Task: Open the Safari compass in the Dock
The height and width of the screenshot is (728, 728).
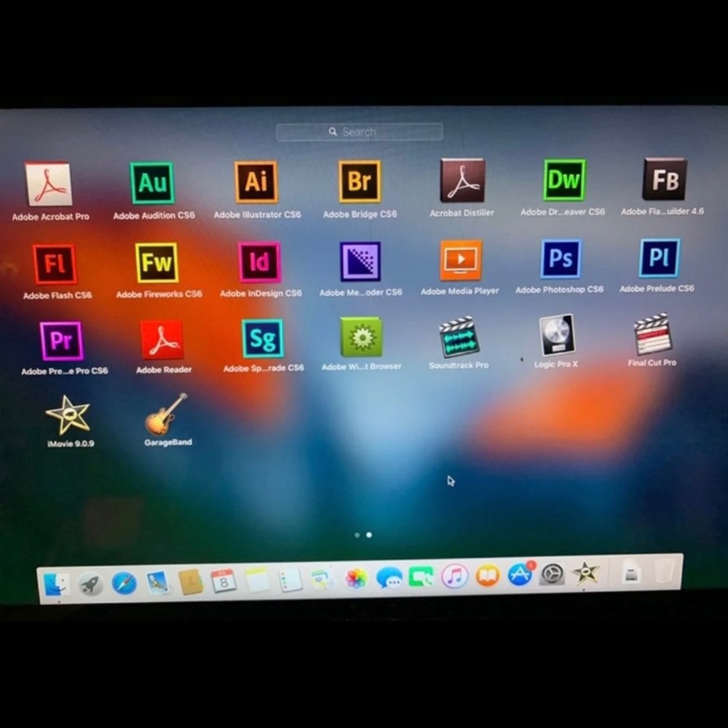Action: 124,583
